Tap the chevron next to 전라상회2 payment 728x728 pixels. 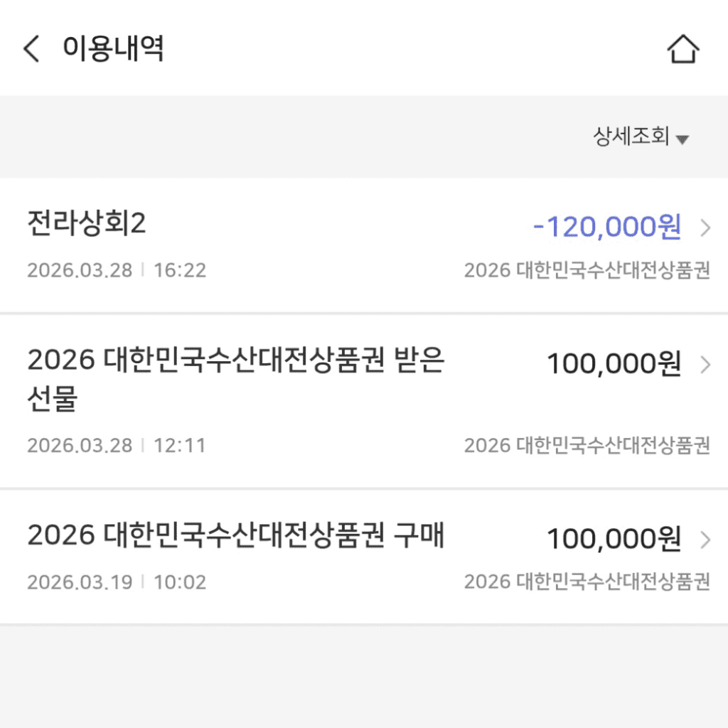pyautogui.click(x=705, y=227)
